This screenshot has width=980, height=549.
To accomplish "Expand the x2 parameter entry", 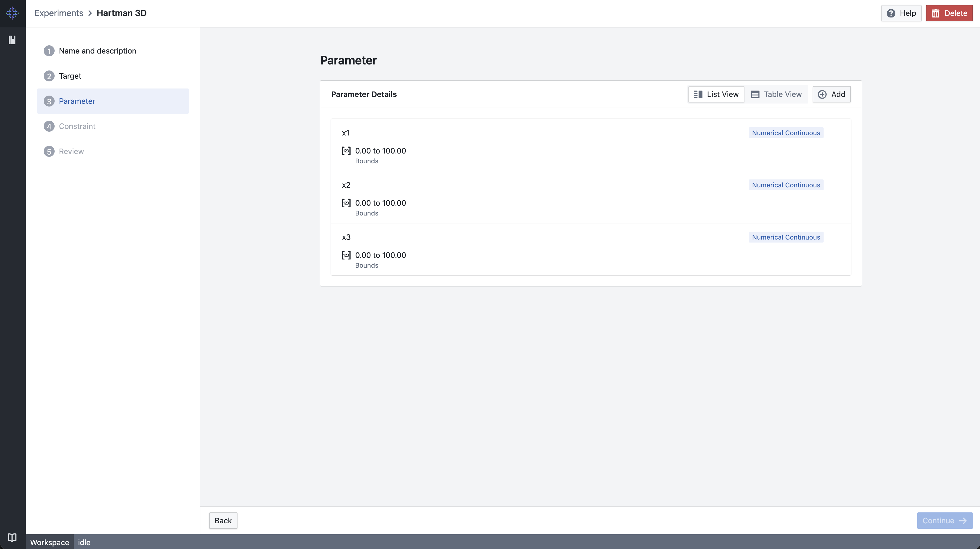I will [590, 197].
